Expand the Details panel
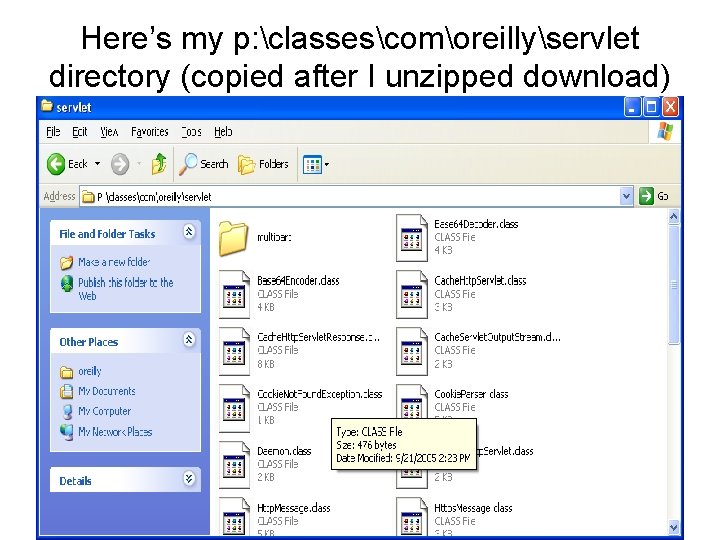 pos(189,479)
